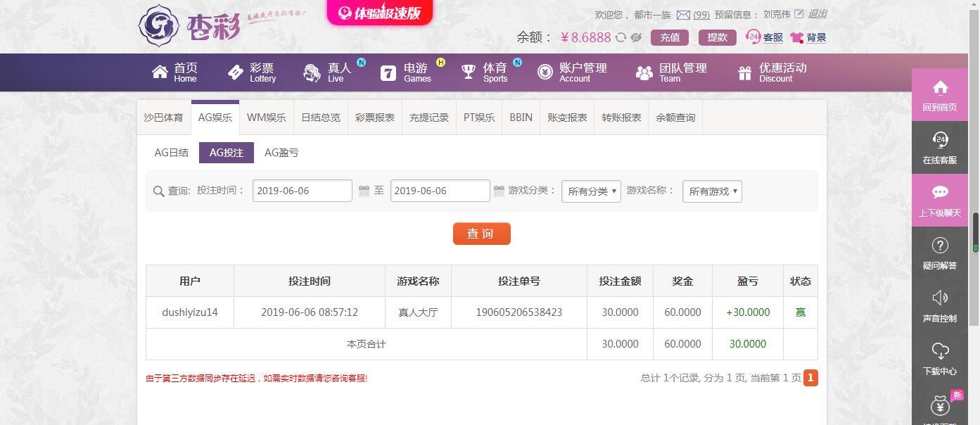Open the 体育 Sports menu
Viewport: 980px width, 425px height.
point(484,72)
